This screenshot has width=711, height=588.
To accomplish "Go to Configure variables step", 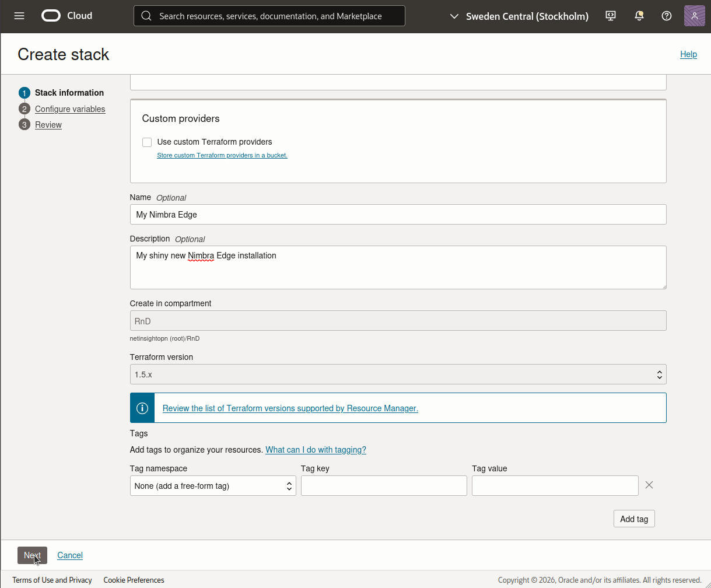I will [70, 109].
